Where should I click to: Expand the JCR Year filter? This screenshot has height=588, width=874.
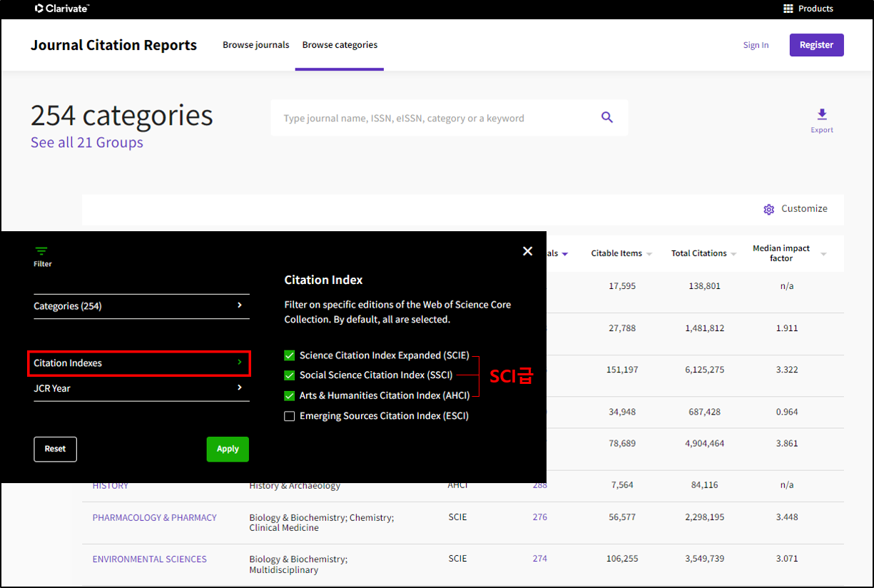click(x=141, y=388)
